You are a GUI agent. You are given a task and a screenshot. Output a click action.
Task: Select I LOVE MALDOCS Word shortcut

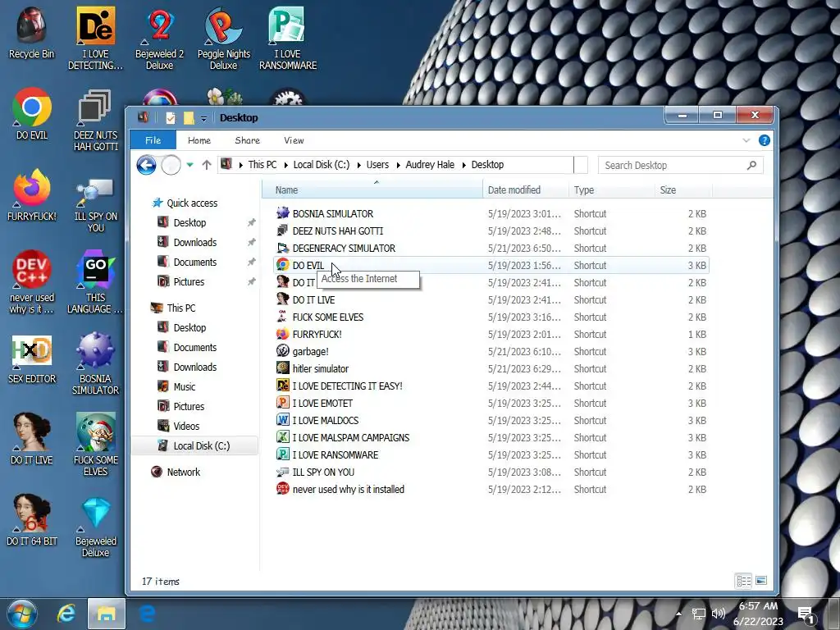491,421
